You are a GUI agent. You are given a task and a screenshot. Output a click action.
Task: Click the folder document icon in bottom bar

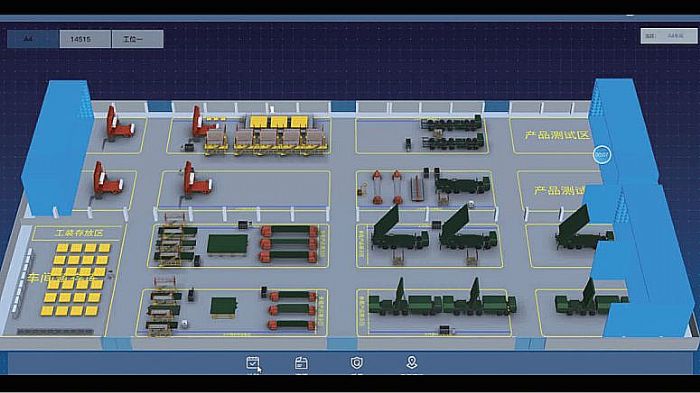(x=301, y=363)
